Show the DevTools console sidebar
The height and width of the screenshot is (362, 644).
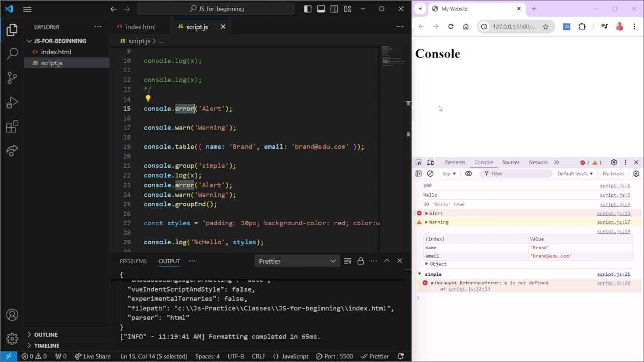[x=418, y=174]
